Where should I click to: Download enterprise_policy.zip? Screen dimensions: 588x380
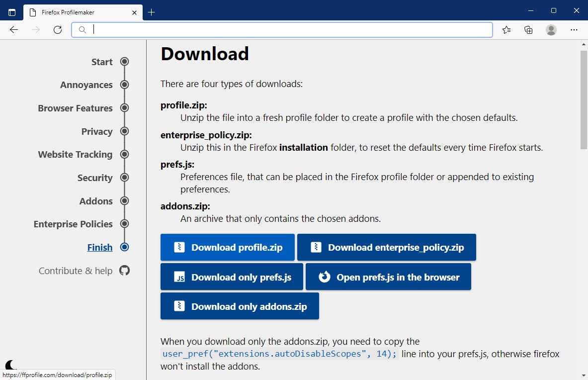point(387,247)
